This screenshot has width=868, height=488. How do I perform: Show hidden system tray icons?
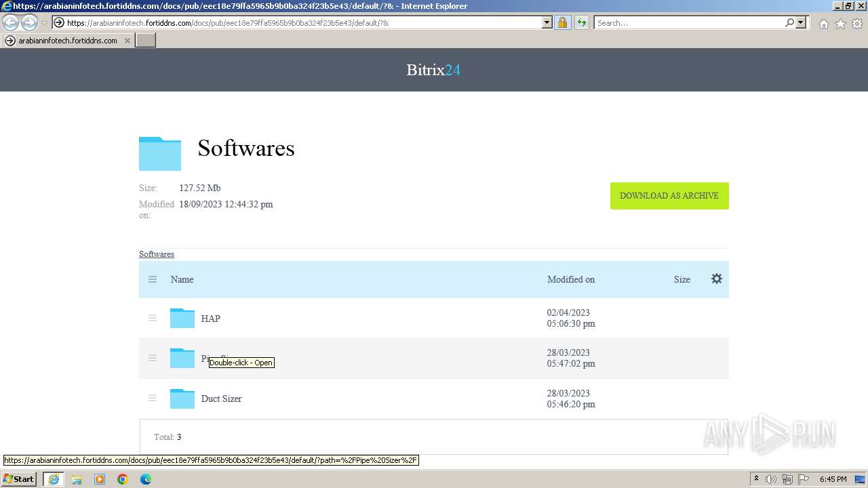point(756,479)
